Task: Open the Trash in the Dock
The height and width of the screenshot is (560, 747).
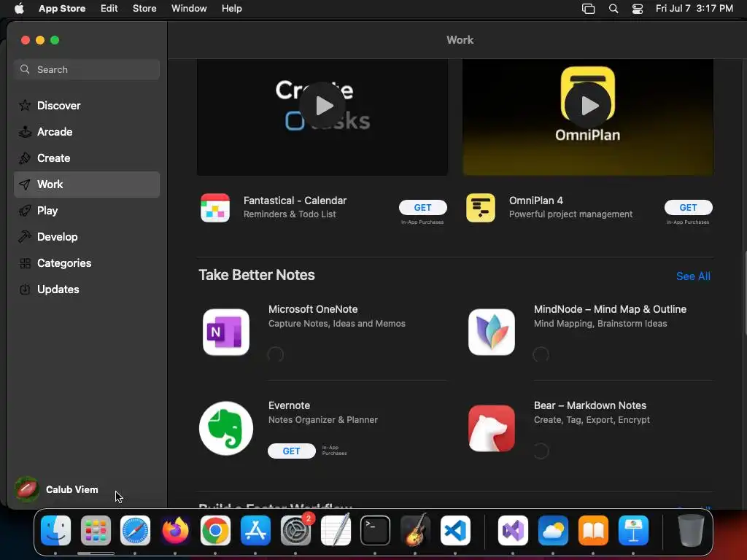Action: point(691,530)
